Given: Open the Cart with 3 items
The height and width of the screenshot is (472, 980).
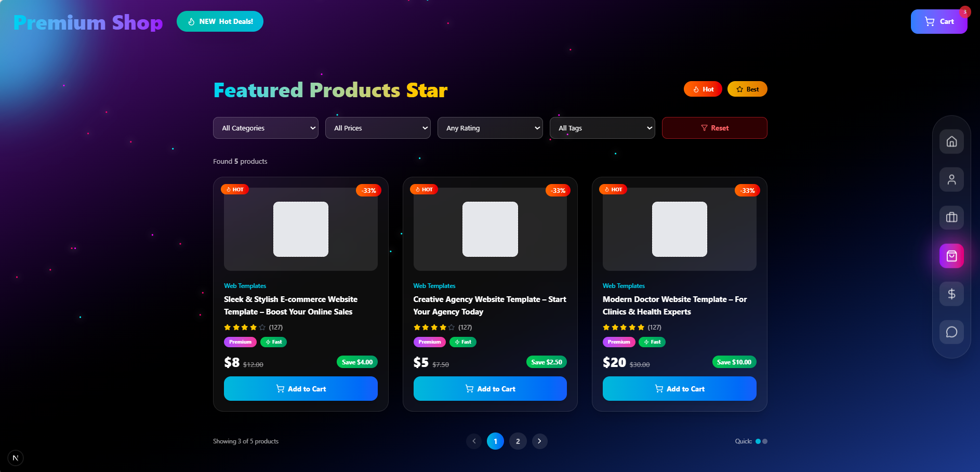Looking at the screenshot, I should click(x=939, y=21).
